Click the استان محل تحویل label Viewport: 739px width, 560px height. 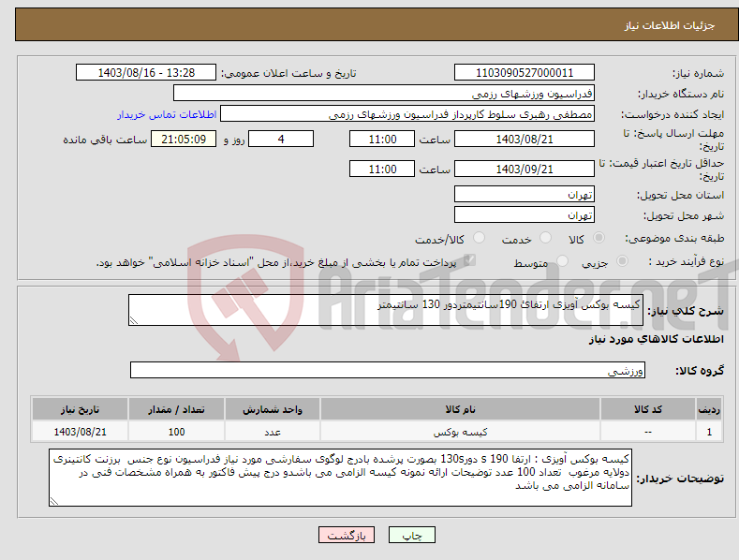click(x=680, y=195)
